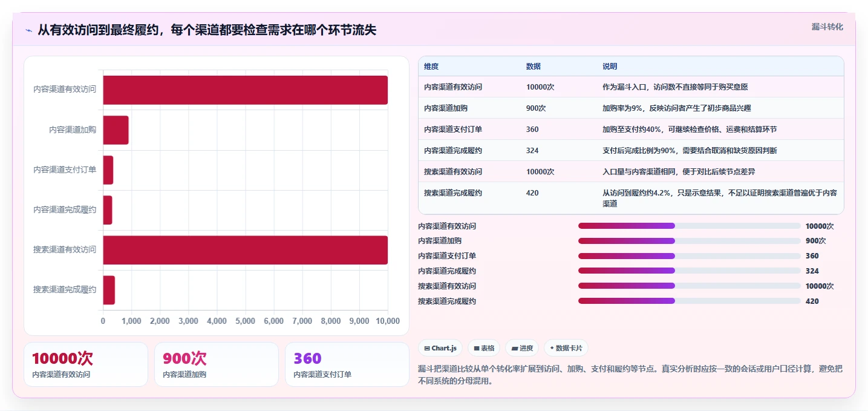Click the 数据卡片 chip
Image resolution: width=868 pixels, height=411 pixels.
point(566,348)
